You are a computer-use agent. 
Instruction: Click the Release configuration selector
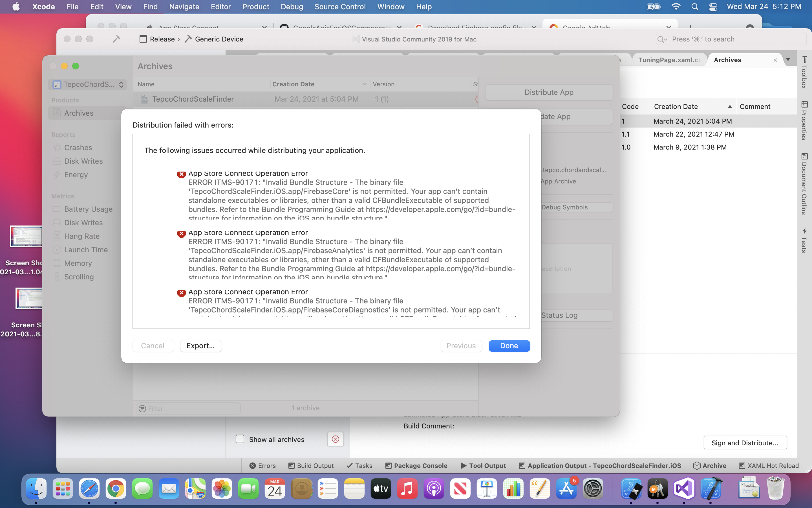click(157, 39)
